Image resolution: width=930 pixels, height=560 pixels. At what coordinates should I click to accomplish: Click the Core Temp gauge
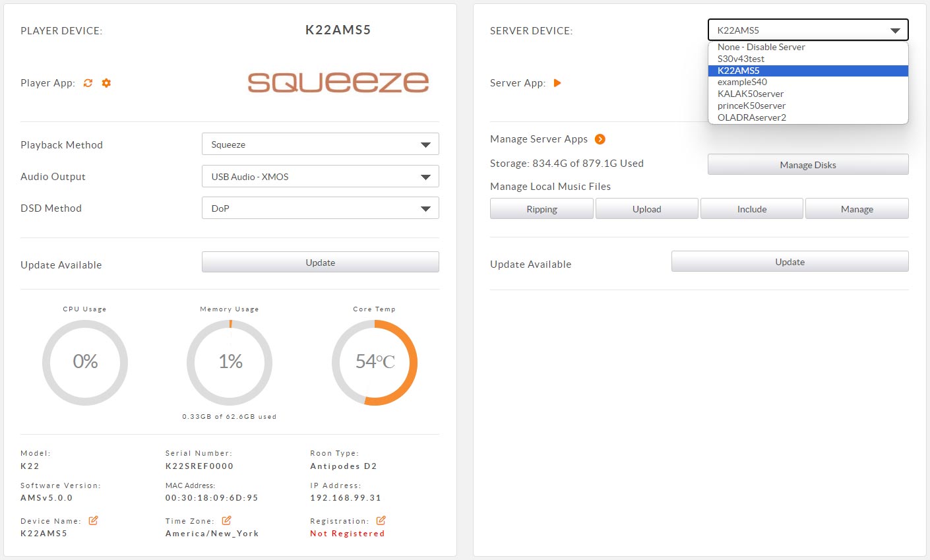point(375,363)
